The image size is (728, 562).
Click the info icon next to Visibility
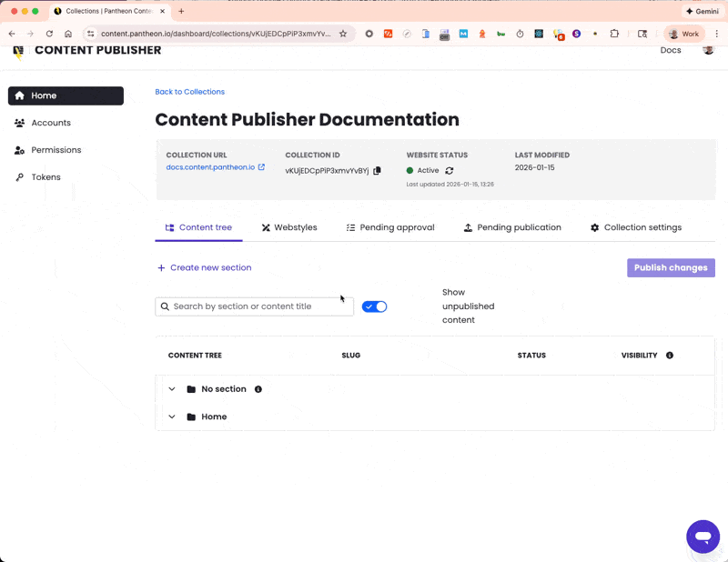coord(670,356)
